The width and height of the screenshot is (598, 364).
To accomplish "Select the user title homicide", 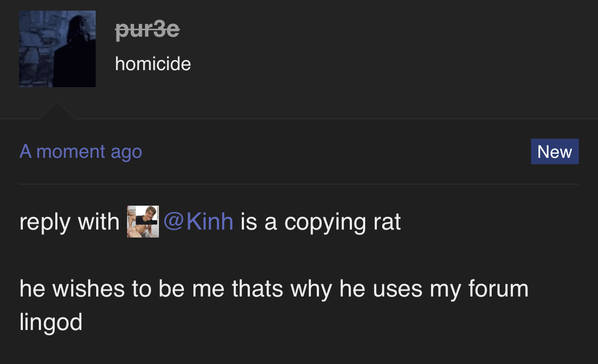I will [x=153, y=64].
